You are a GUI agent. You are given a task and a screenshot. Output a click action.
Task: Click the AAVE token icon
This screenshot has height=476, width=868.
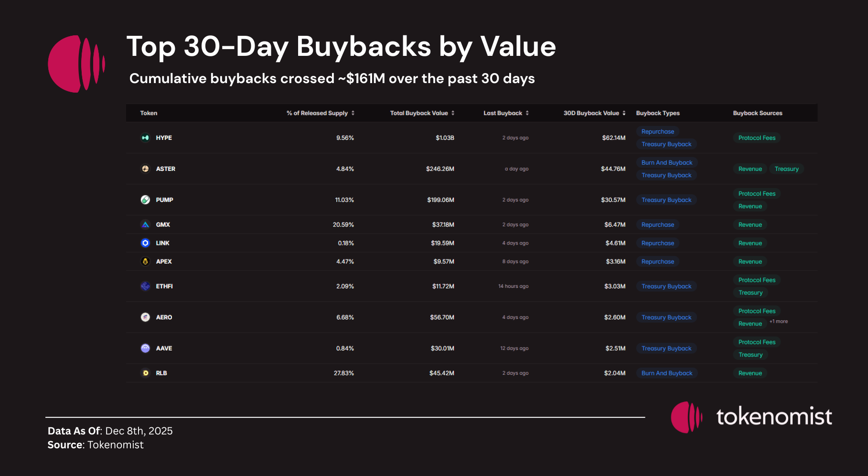click(x=145, y=348)
